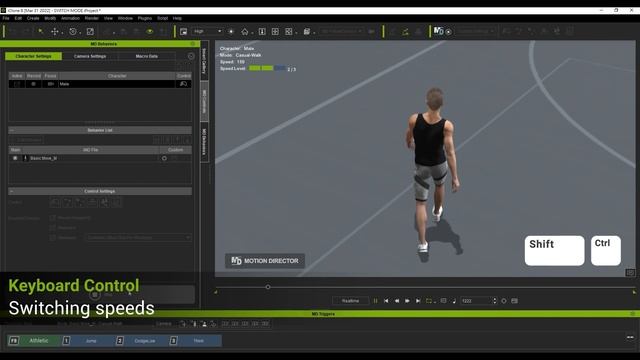Trigger the Dodge action key 2

tap(140, 340)
